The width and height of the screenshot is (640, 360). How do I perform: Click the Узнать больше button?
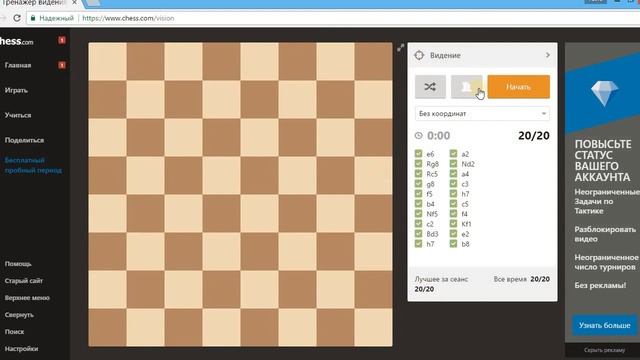tap(604, 325)
